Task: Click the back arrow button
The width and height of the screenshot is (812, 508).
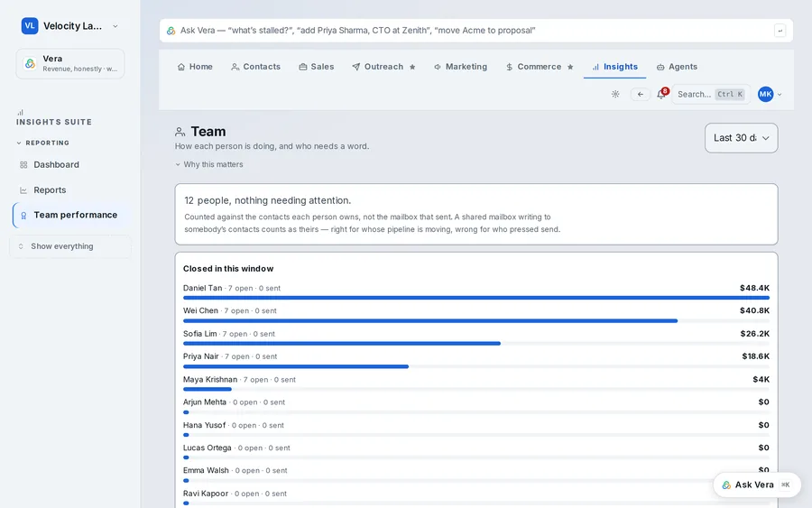Action: (x=640, y=94)
